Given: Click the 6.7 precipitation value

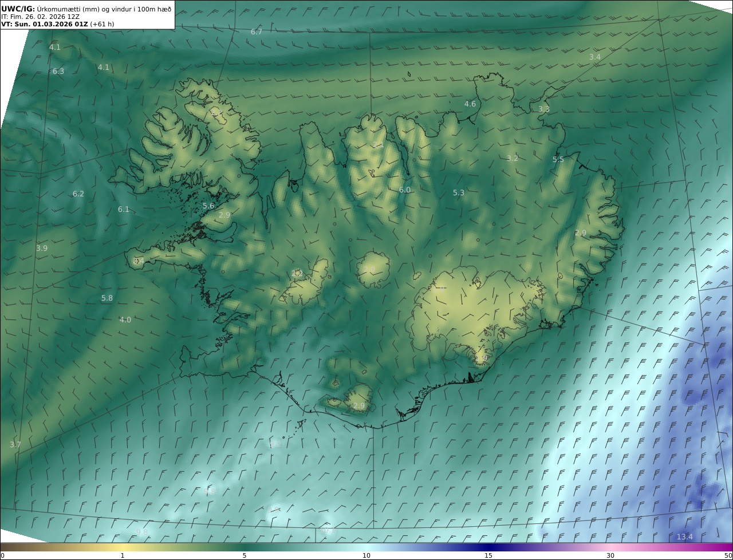Looking at the screenshot, I should [257, 32].
